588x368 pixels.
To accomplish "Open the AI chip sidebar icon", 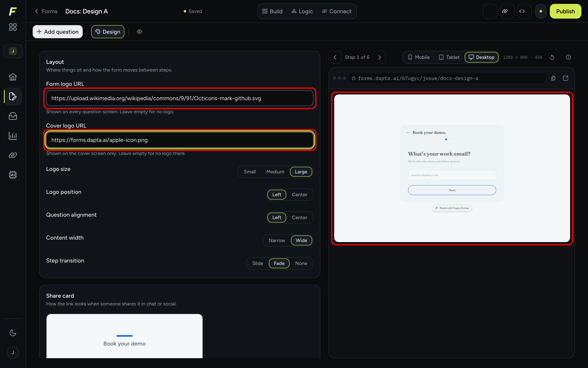I will click(x=13, y=175).
